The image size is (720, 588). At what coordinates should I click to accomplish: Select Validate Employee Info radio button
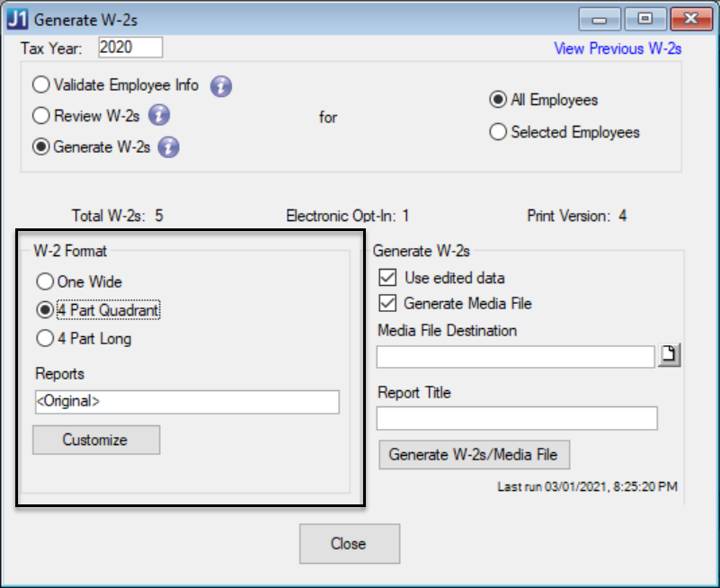pyautogui.click(x=41, y=86)
